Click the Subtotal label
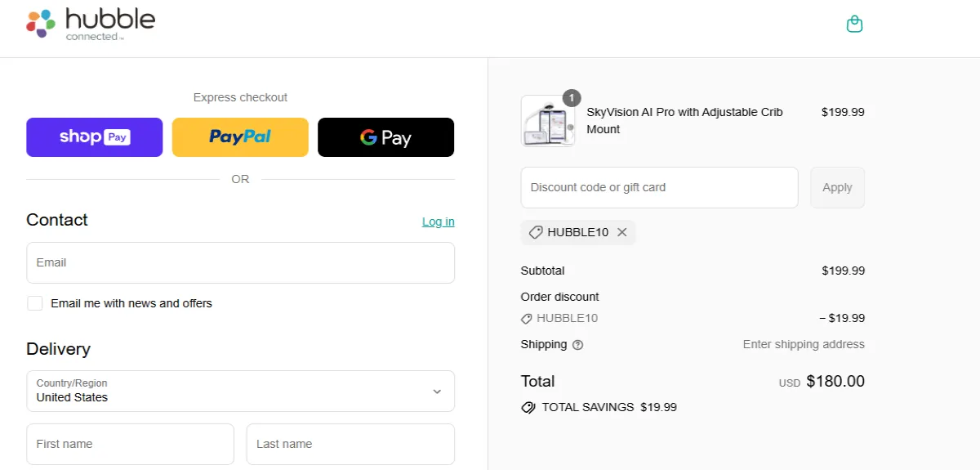This screenshot has width=980, height=470. (542, 271)
